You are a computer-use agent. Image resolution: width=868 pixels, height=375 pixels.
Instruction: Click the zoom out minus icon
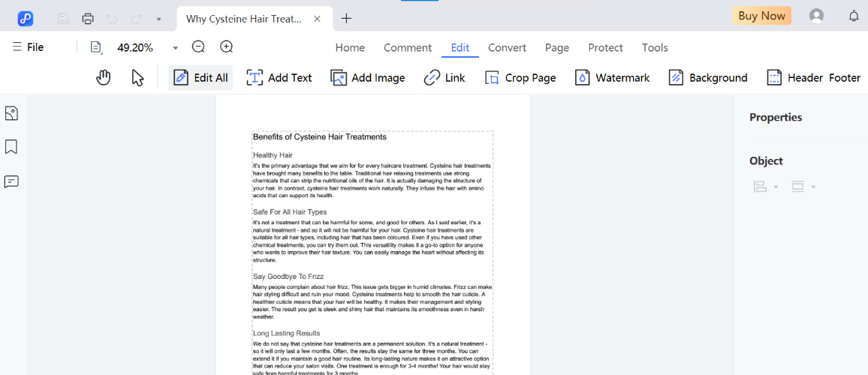pyautogui.click(x=198, y=47)
